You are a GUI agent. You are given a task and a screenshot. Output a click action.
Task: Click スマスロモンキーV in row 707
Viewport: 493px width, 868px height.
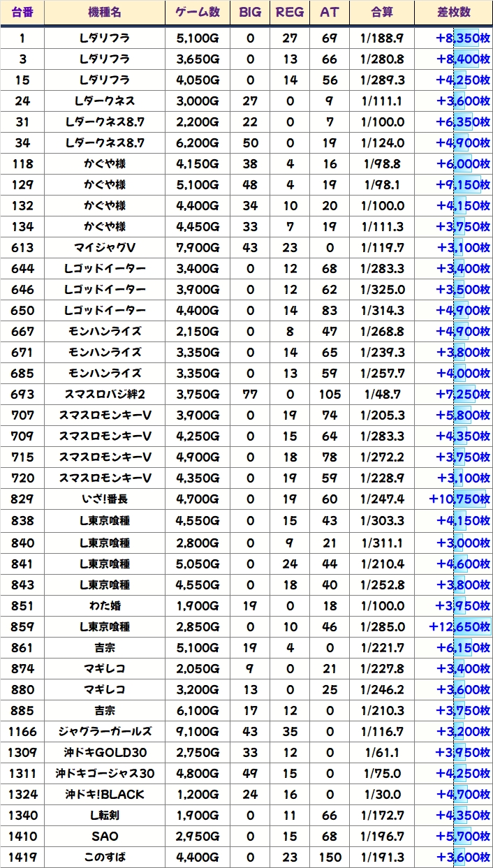(x=105, y=415)
